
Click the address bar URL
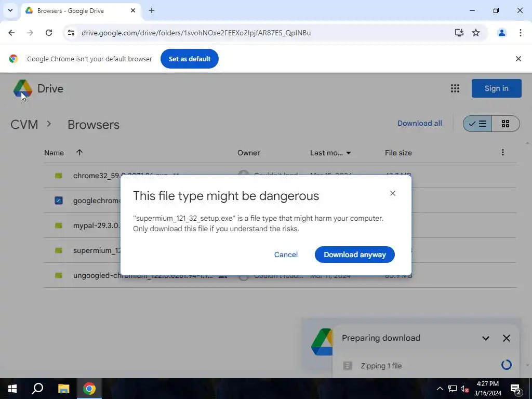196,33
